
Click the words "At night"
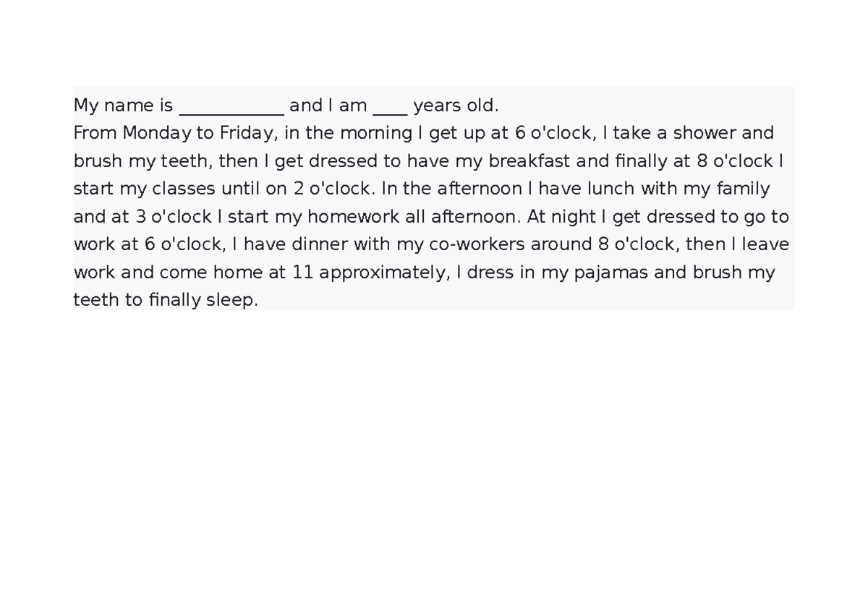(x=553, y=217)
